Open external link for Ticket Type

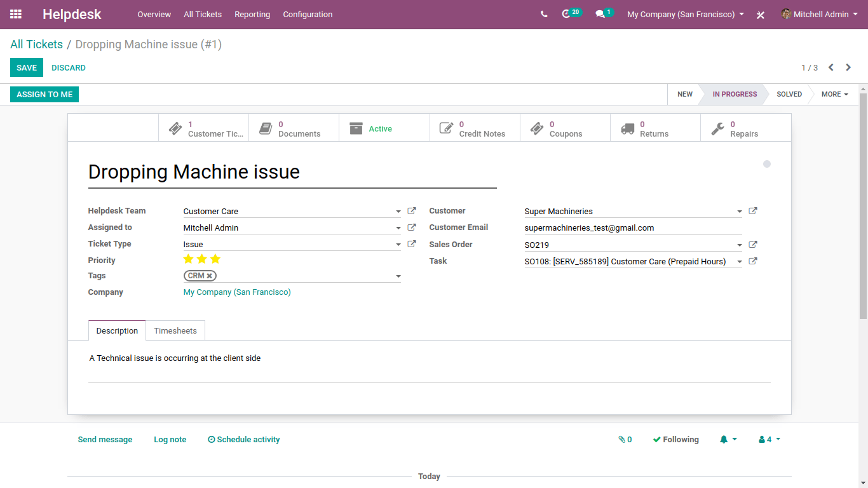coord(412,244)
